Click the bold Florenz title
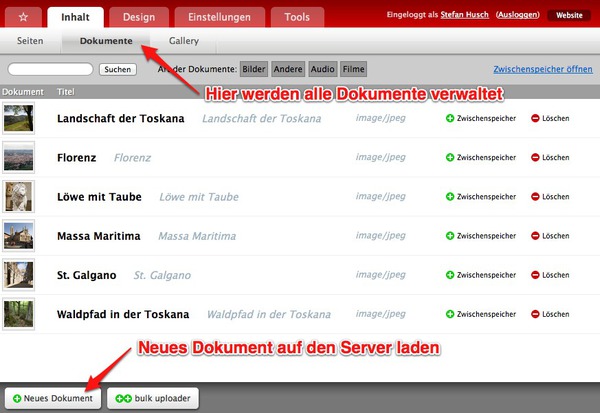The height and width of the screenshot is (413, 600). click(77, 158)
